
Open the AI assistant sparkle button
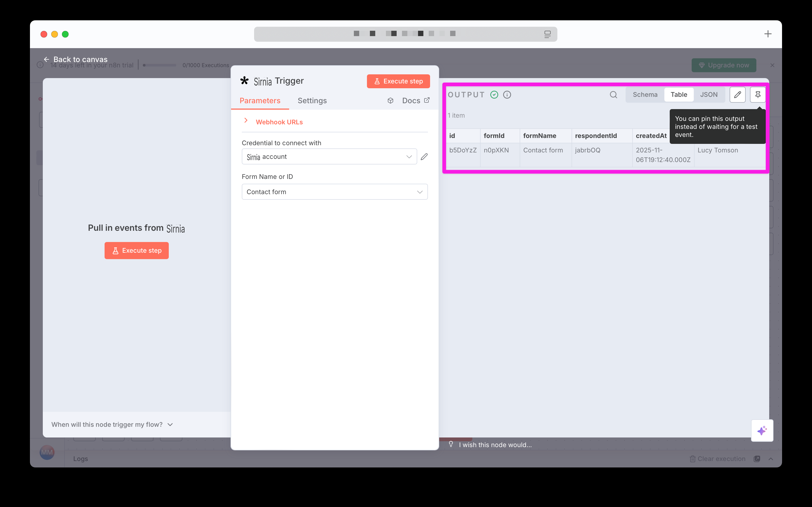pyautogui.click(x=762, y=431)
